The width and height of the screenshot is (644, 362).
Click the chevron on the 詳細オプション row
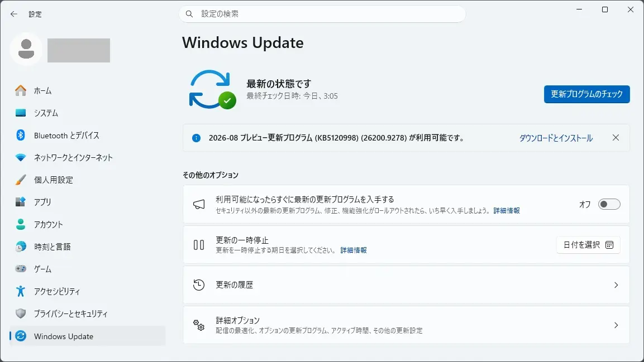pyautogui.click(x=616, y=325)
